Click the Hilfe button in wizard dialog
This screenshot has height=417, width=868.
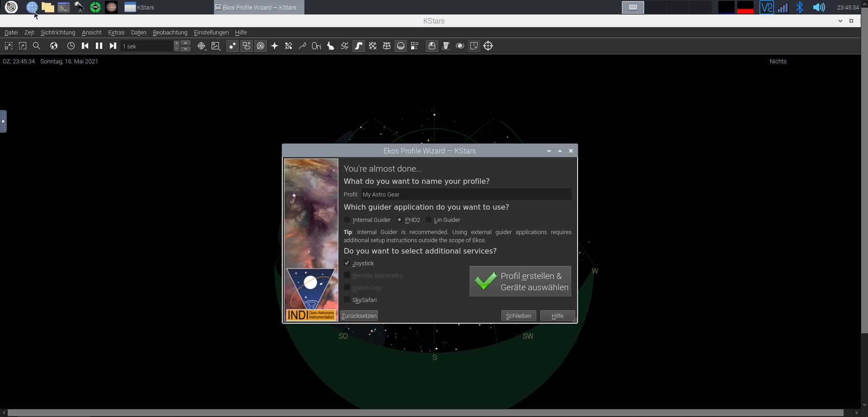pos(557,316)
